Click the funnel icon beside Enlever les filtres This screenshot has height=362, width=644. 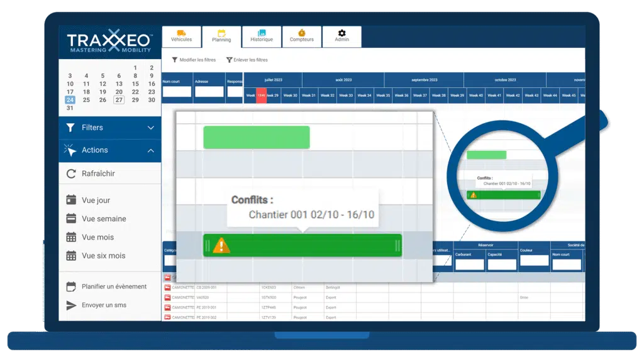pos(229,60)
